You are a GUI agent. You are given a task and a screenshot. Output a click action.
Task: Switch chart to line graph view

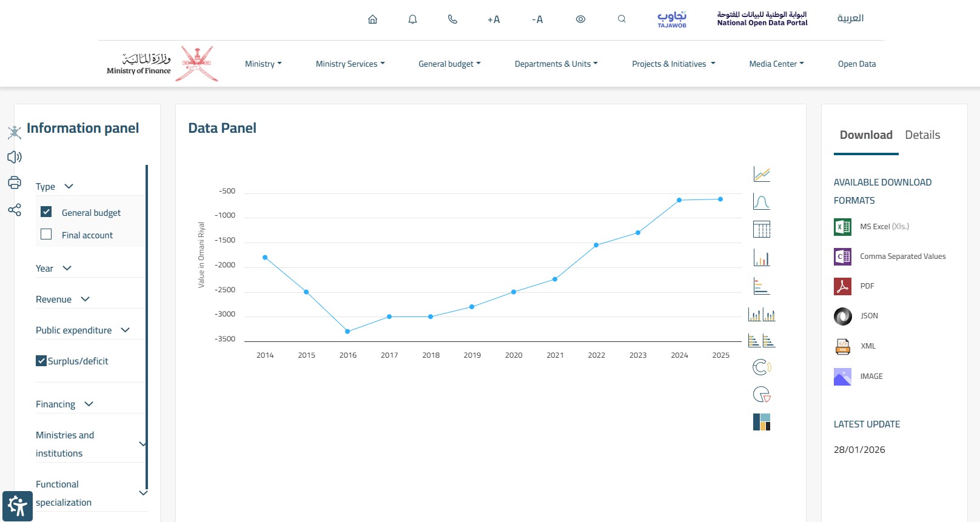point(762,175)
